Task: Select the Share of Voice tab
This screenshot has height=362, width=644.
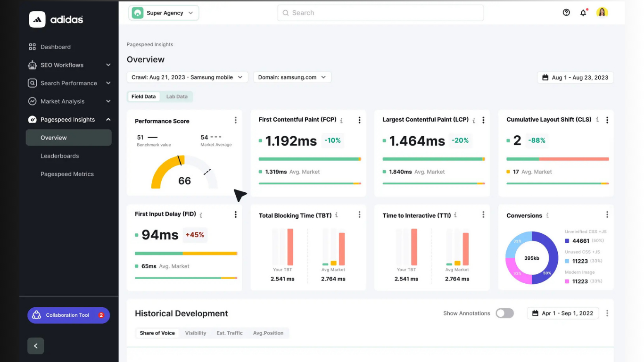Action: (x=157, y=333)
